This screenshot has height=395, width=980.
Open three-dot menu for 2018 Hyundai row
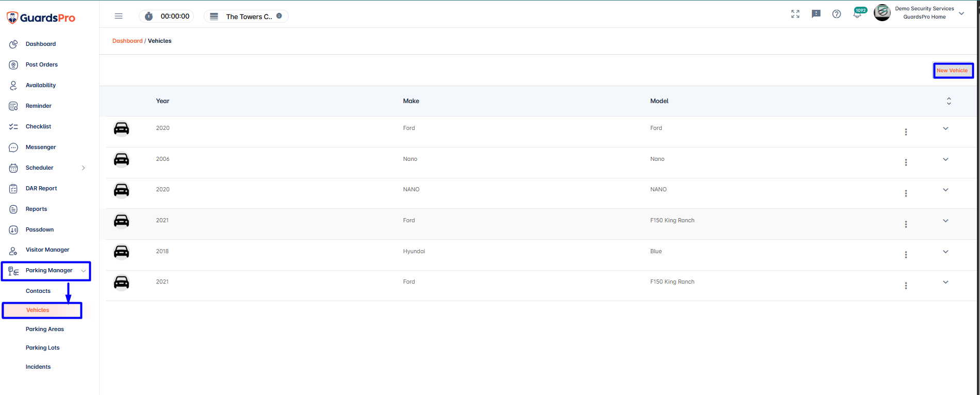click(906, 255)
